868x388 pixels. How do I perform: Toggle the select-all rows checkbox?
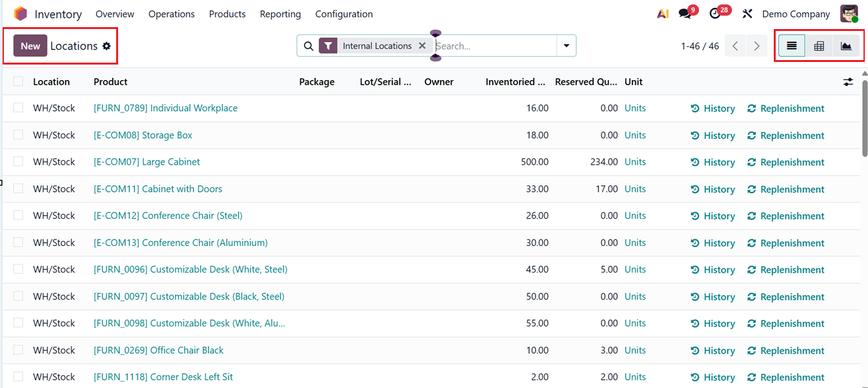tap(18, 81)
